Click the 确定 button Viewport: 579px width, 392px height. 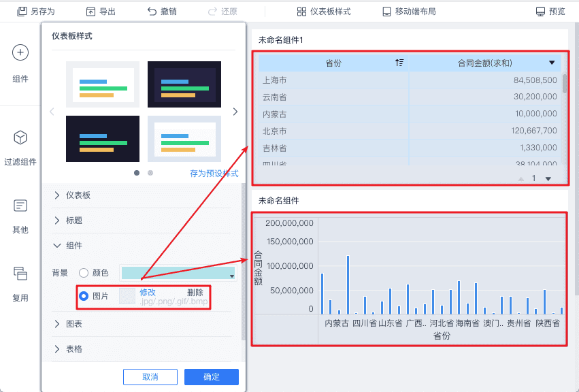(212, 377)
